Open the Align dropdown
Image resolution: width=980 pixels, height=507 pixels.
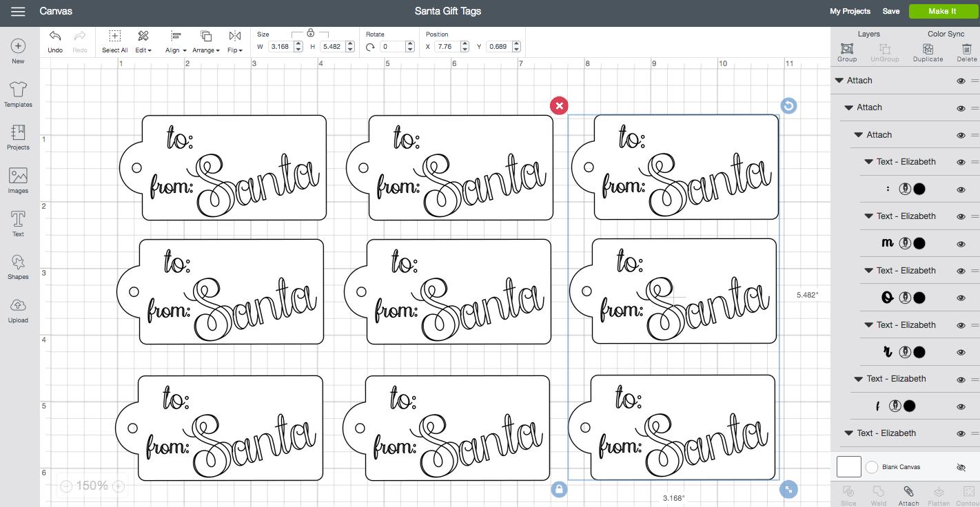(176, 41)
